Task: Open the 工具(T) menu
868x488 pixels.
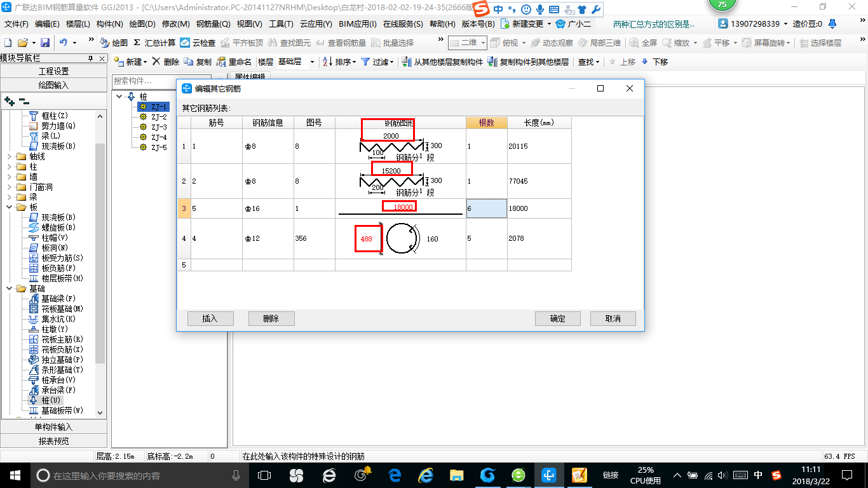Action: [x=281, y=24]
